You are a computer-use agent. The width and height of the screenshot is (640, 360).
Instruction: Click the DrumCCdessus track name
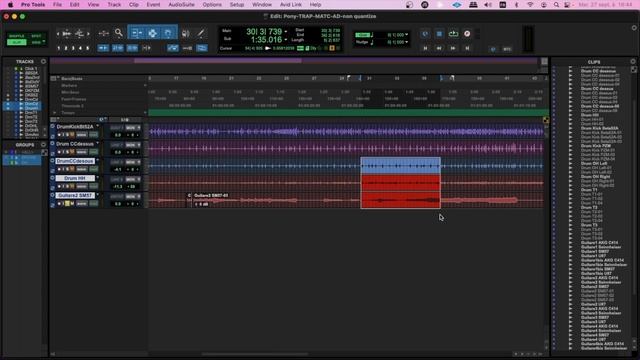(75, 161)
